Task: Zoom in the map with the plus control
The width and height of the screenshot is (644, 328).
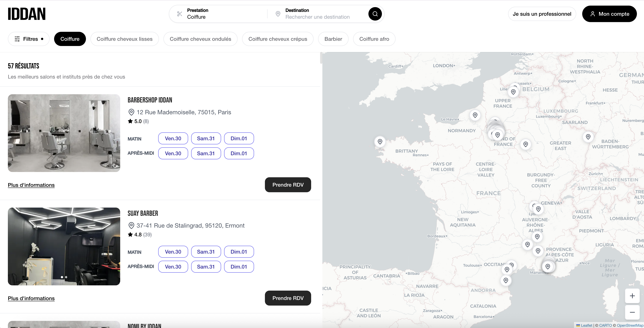Action: coord(632,296)
